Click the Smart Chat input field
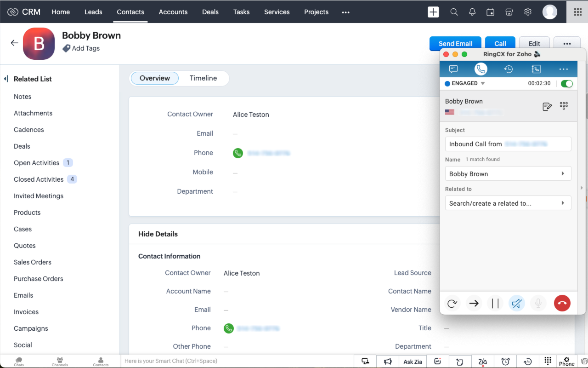Screen dimensions: 588x368 [207, 361]
